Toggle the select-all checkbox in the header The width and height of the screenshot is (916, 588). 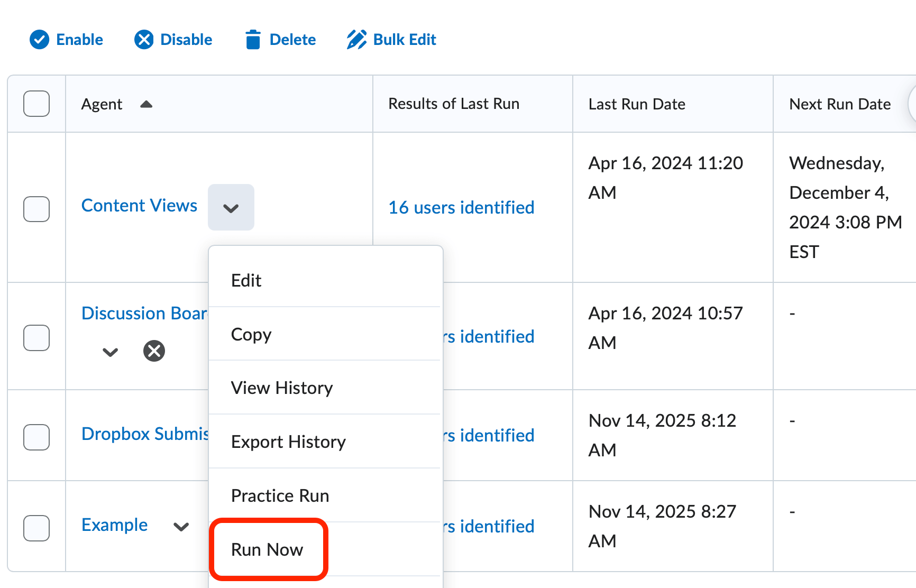coord(36,104)
